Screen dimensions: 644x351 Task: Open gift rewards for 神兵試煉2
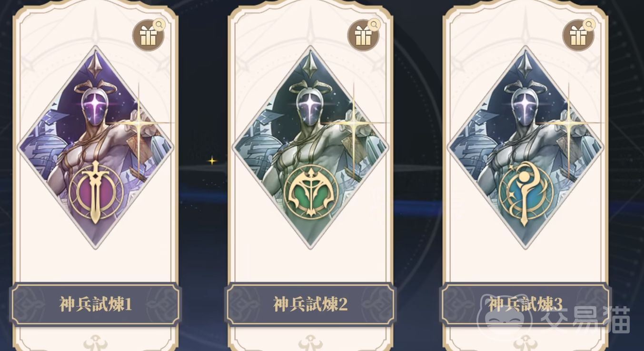coord(363,36)
